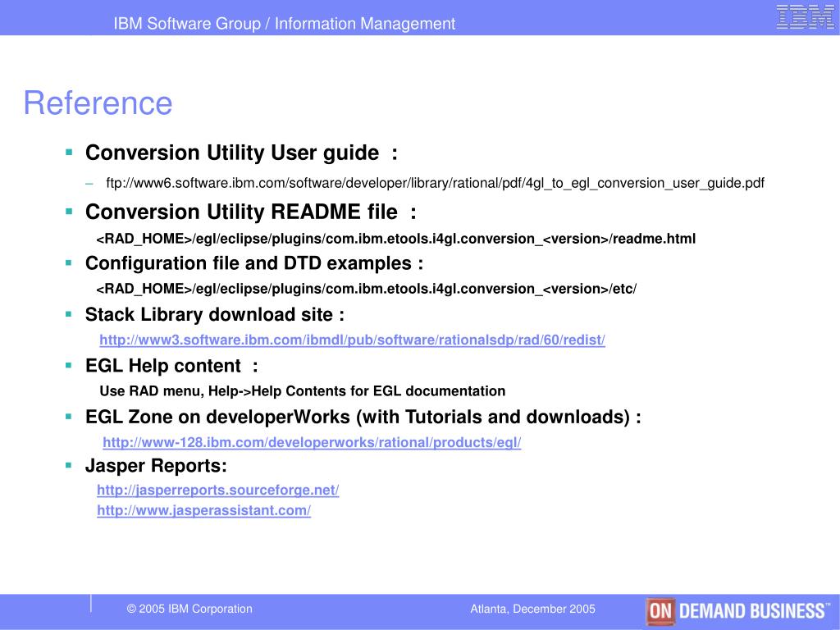840x630 pixels.
Task: Click the 'Conversion Utility User guide' heading
Action: tap(242, 153)
